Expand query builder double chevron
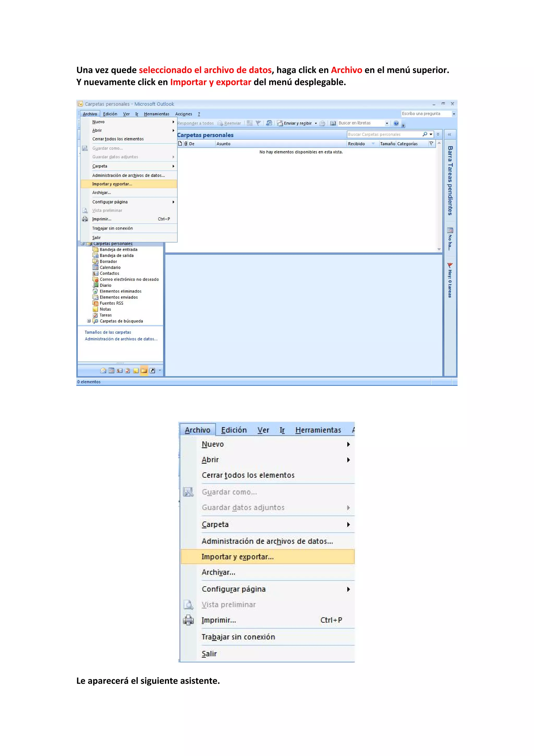Viewport: 534px width, 756px height. (x=438, y=134)
